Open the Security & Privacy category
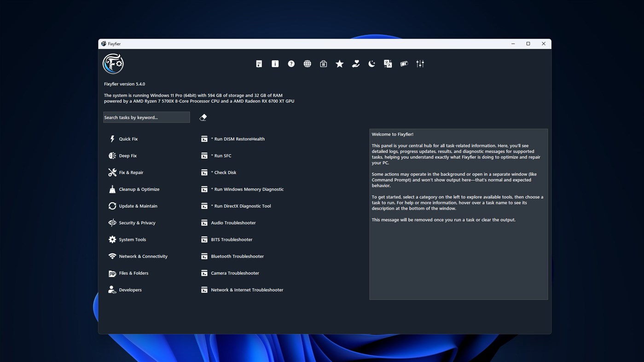644x362 pixels. [132, 223]
